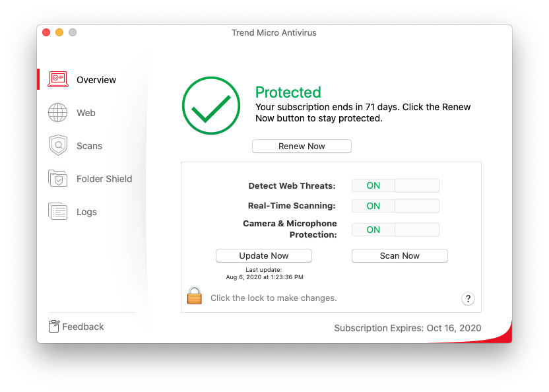Click the Web globe icon
Viewport: 549px width, 392px height.
pyautogui.click(x=58, y=113)
